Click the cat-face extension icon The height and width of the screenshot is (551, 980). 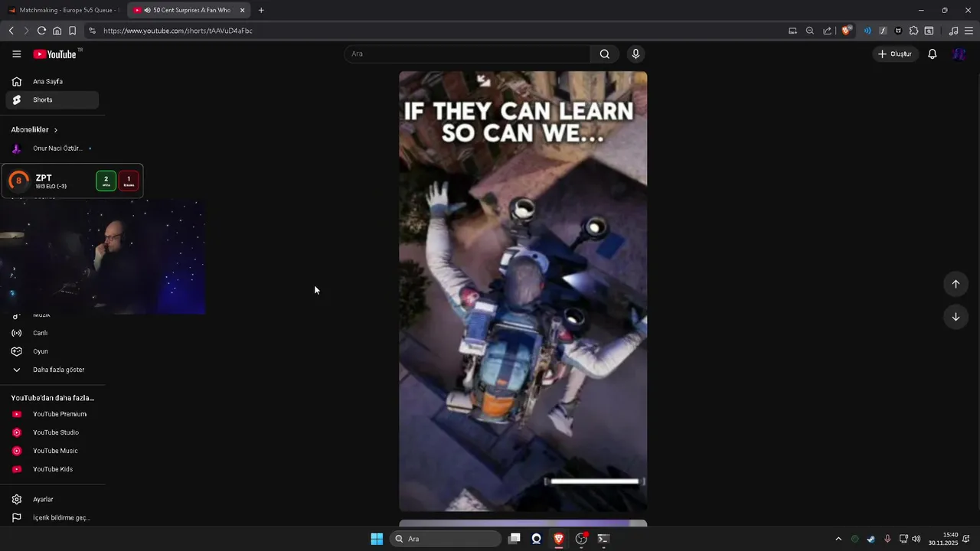[898, 31]
